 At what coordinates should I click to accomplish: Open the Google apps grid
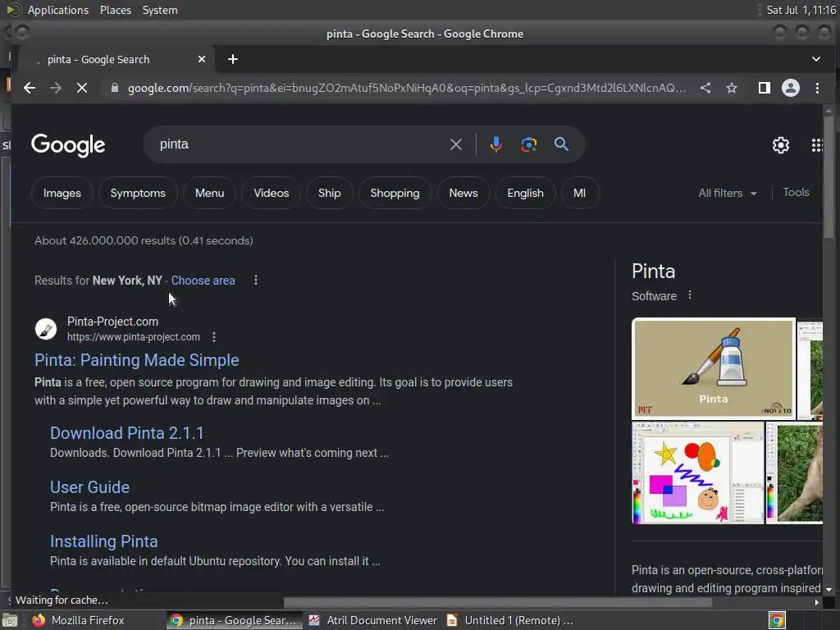pyautogui.click(x=816, y=144)
